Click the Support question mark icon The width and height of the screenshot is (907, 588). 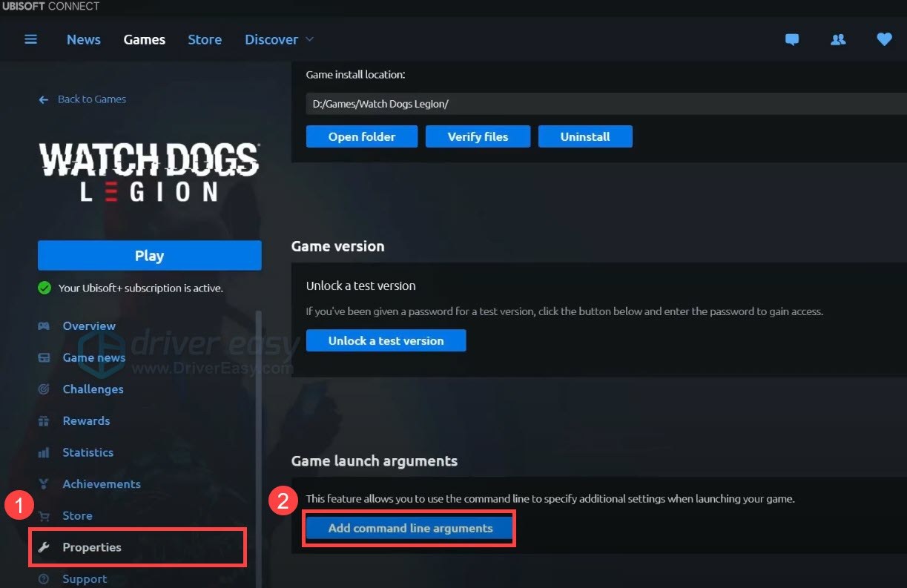pyautogui.click(x=44, y=578)
